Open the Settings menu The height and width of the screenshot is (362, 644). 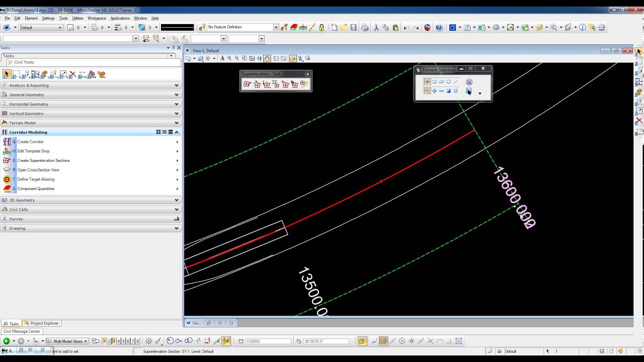coord(48,18)
